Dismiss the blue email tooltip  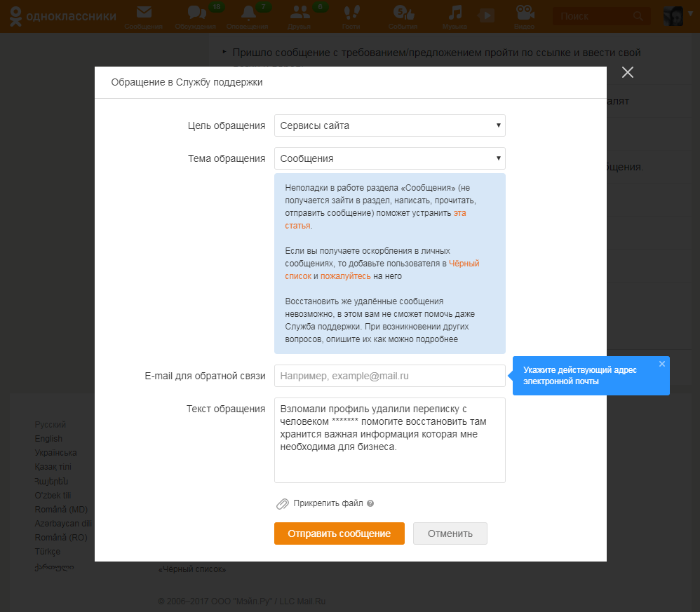pyautogui.click(x=662, y=364)
